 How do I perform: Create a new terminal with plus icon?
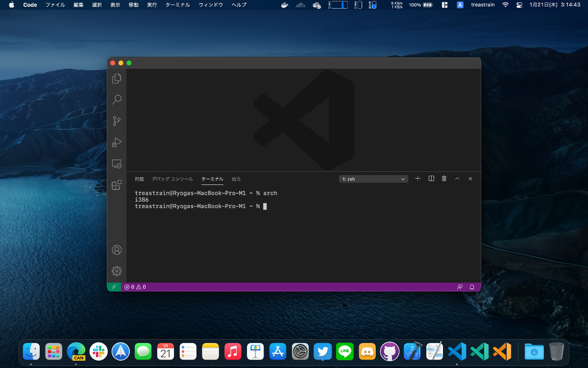[418, 179]
